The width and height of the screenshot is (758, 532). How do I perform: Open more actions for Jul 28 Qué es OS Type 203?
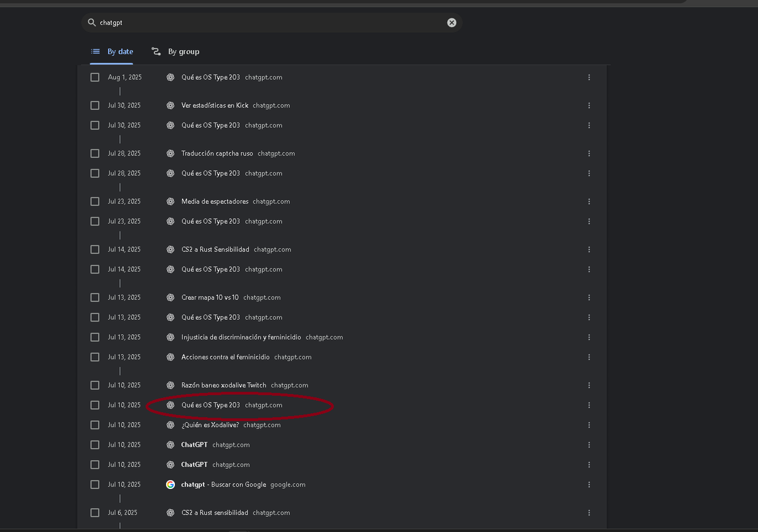(589, 173)
